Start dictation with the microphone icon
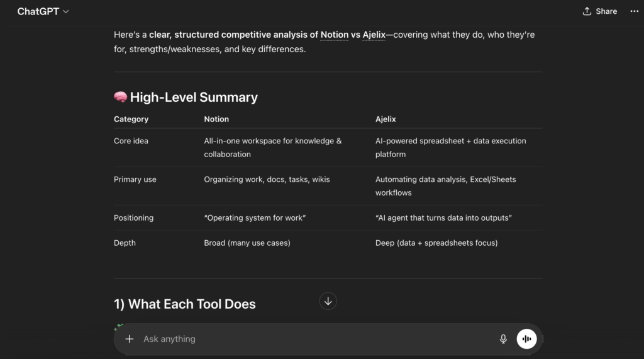Image resolution: width=644 pixels, height=359 pixels. point(503,339)
